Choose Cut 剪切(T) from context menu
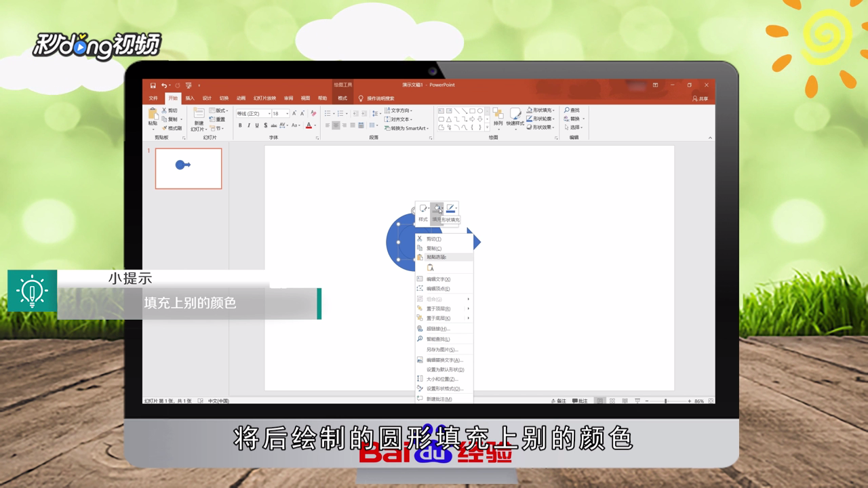868x488 pixels. [x=444, y=239]
